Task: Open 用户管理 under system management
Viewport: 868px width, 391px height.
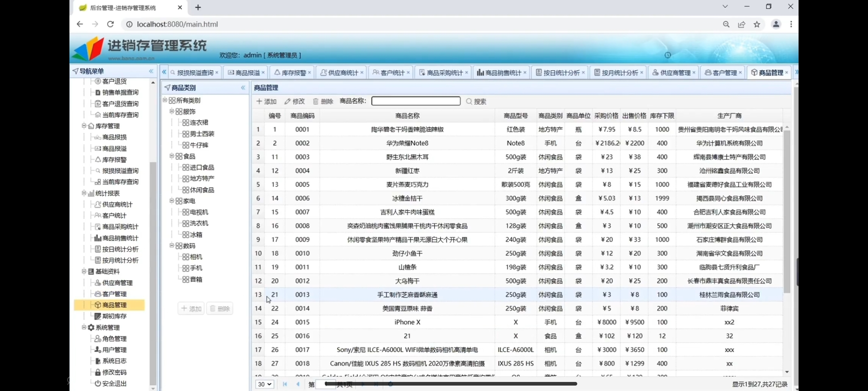Action: [x=111, y=350]
